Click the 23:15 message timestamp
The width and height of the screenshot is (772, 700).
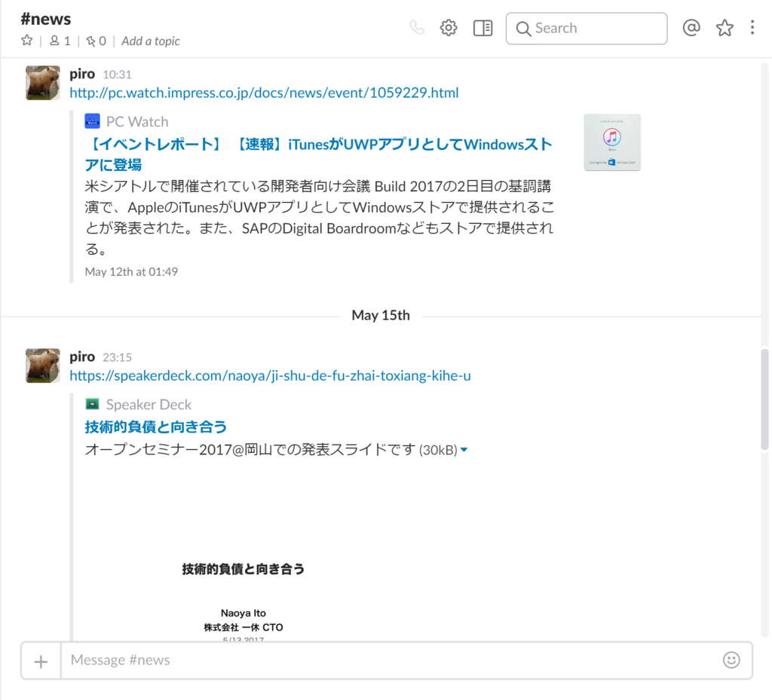(117, 357)
